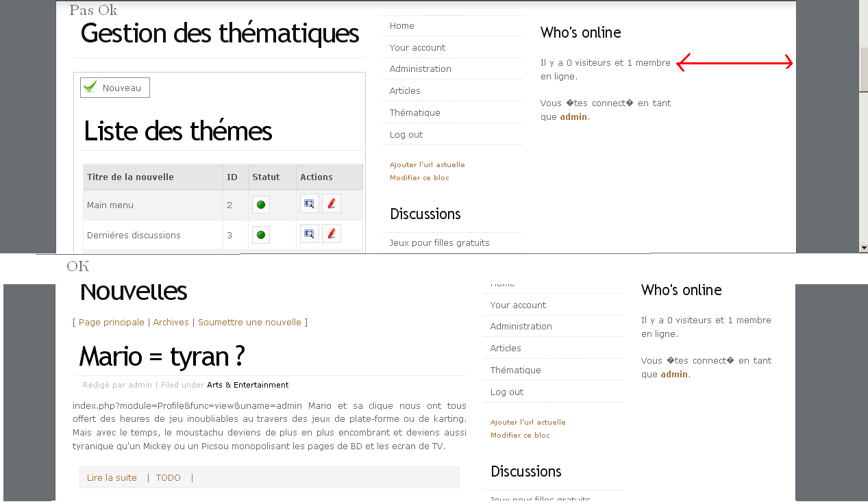Open Thématique in the Pas Ok page menu
Viewport: 868px width, 504px height.
414,112
